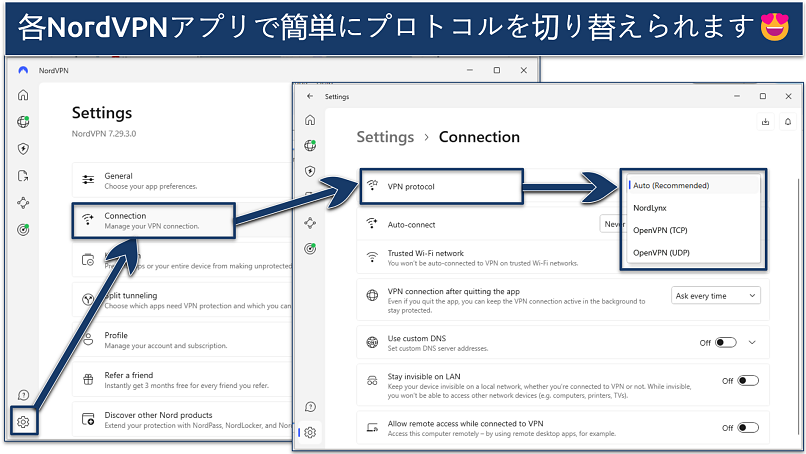Screen dimensions: 806x454
Task: Click the download icon near the bell
Action: coord(765,122)
